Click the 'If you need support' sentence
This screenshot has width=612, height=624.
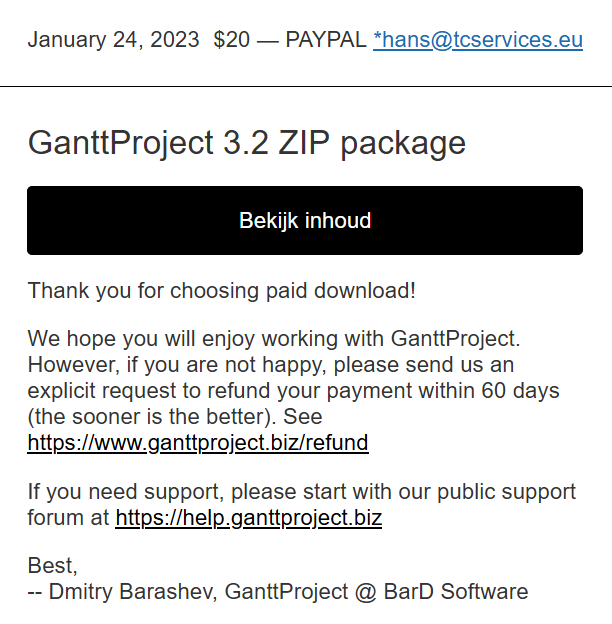pyautogui.click(x=302, y=492)
